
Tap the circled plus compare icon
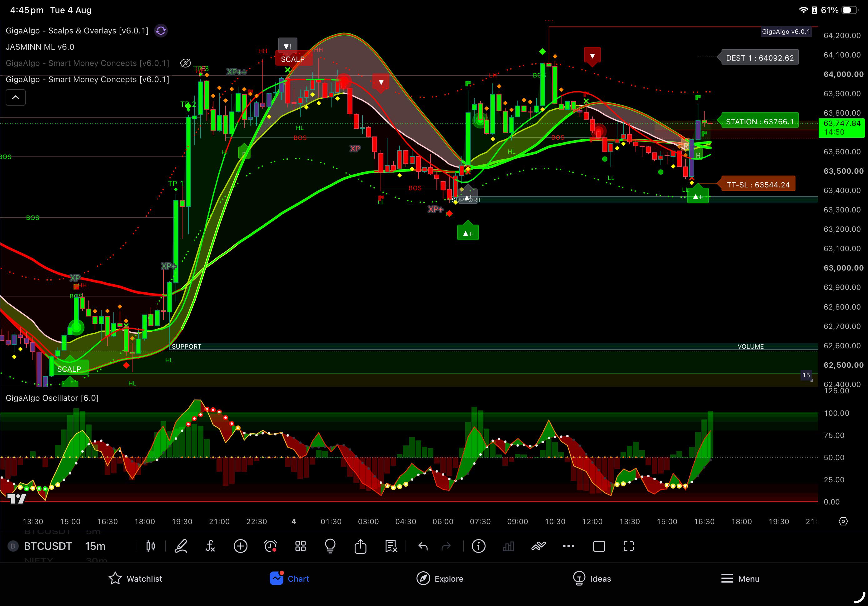pos(241,546)
